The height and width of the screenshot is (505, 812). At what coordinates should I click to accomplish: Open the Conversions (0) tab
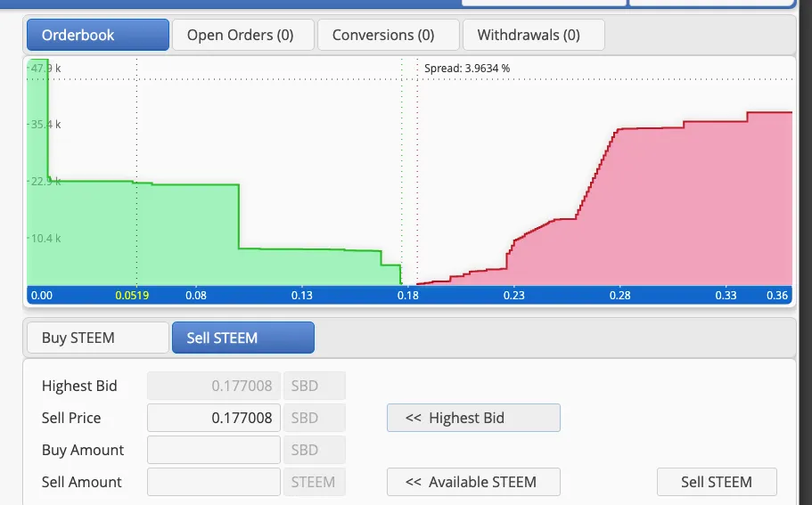tap(389, 35)
